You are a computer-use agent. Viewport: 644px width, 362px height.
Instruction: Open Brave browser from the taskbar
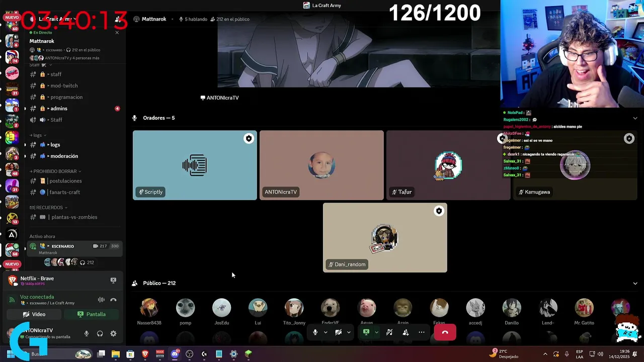click(145, 354)
